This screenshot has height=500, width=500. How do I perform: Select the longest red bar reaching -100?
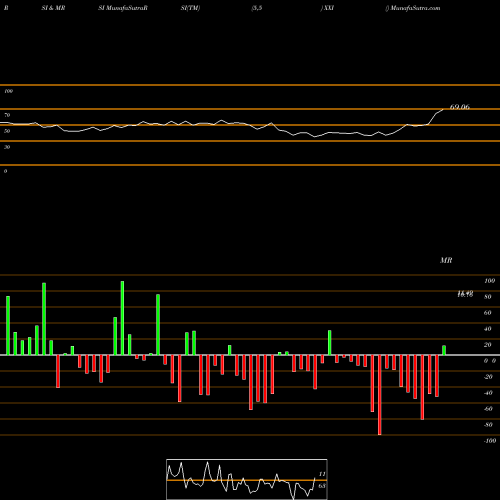(x=380, y=395)
